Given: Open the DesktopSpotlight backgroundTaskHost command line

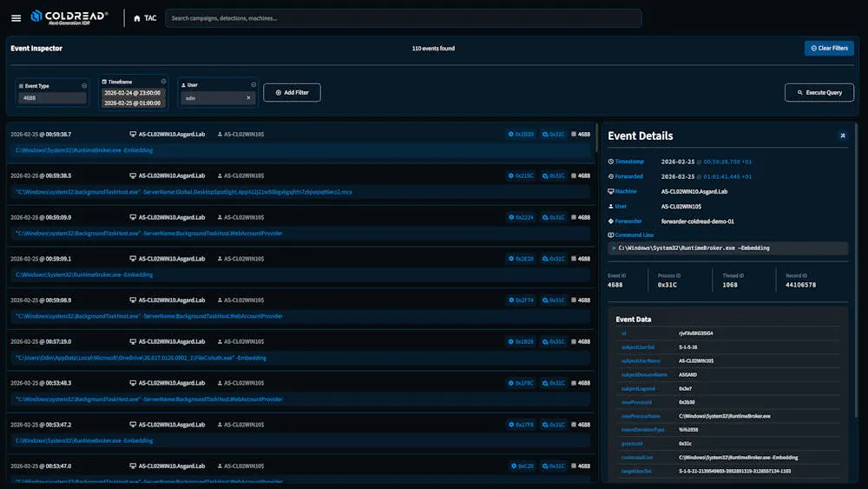Looking at the screenshot, I should tap(300, 192).
